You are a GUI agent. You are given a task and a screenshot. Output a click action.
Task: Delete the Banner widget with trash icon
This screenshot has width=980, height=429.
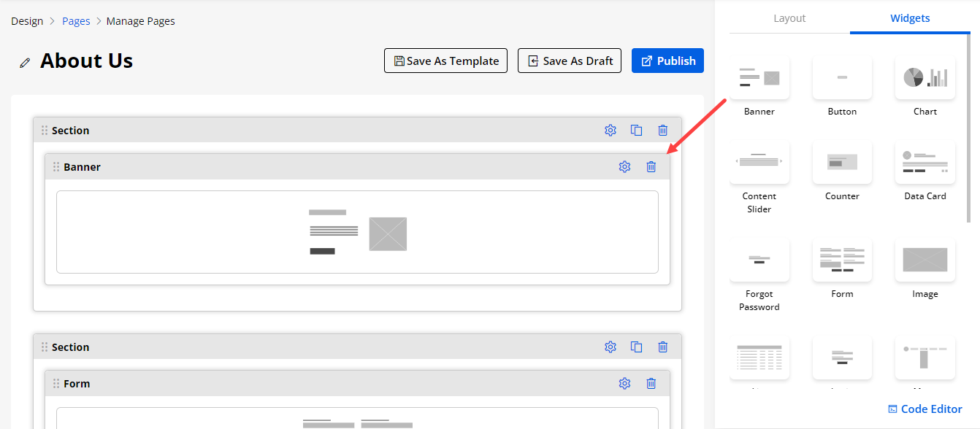pos(651,167)
